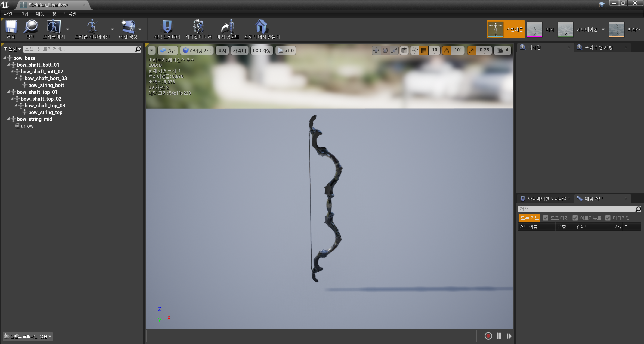Click the record button in the timeline
The height and width of the screenshot is (344, 644).
tap(488, 336)
